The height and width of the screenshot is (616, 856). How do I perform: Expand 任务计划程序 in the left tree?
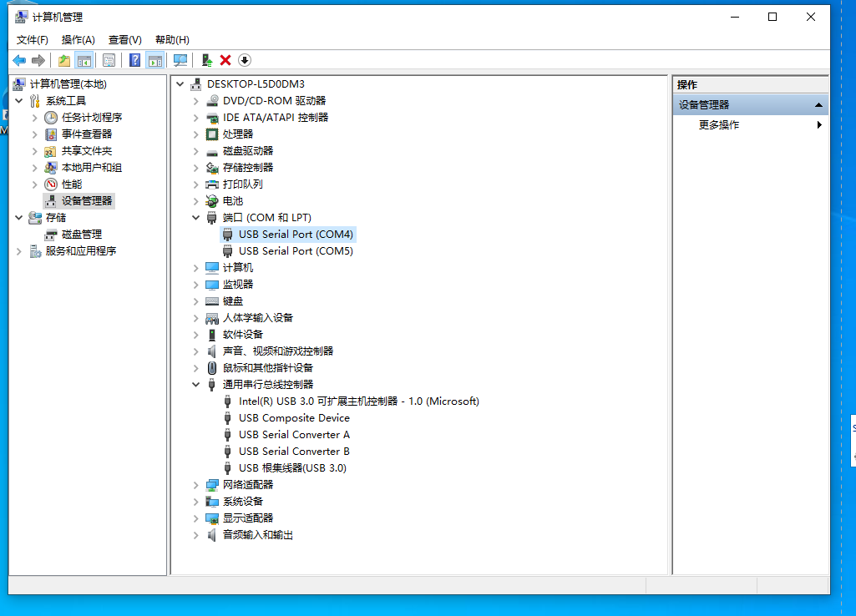35,118
